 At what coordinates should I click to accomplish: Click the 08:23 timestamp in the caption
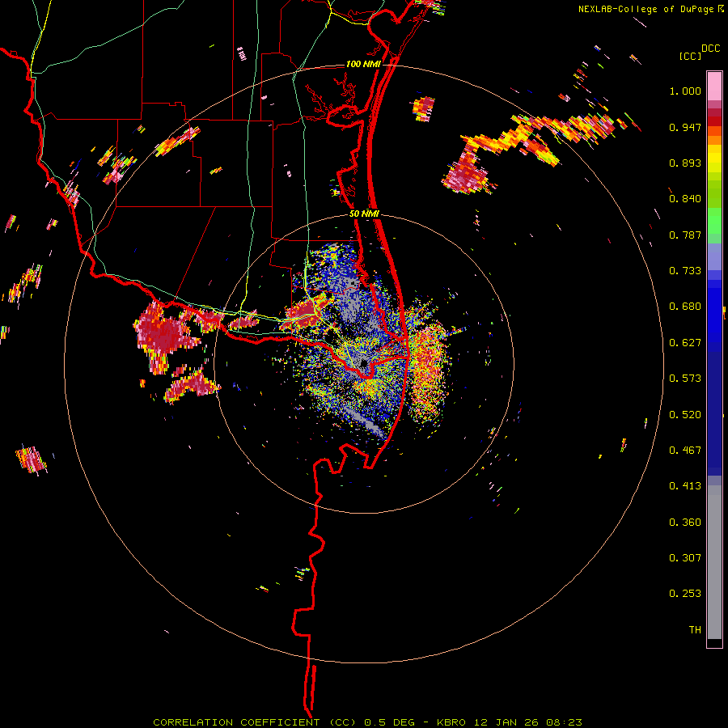coord(564,722)
